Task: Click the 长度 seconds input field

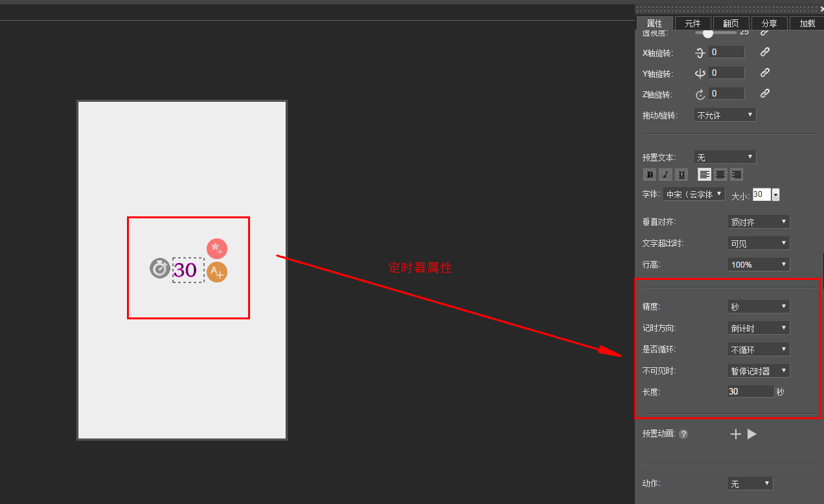Action: 751,391
